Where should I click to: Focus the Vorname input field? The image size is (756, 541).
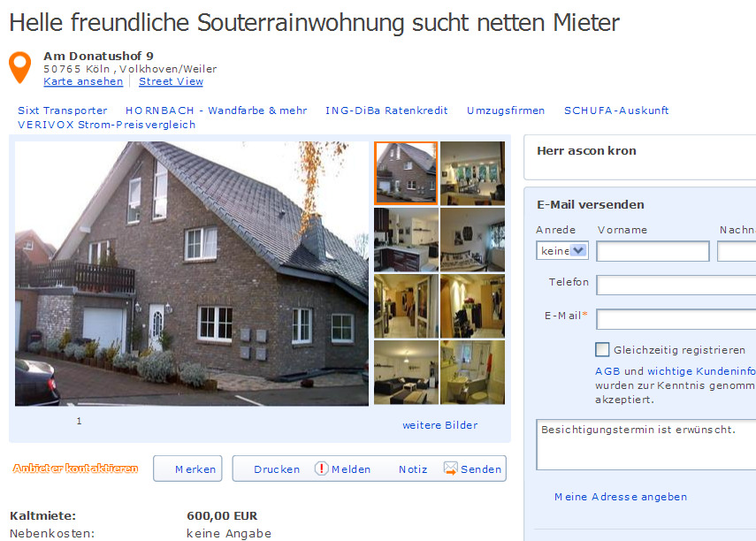click(x=653, y=252)
